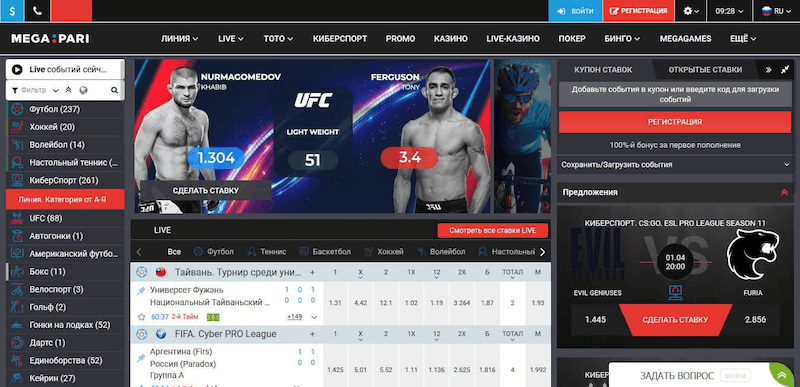Image resolution: width=800 pixels, height=387 pixels.
Task: Open LIVE-КАЗИНО page
Action: [x=513, y=39]
